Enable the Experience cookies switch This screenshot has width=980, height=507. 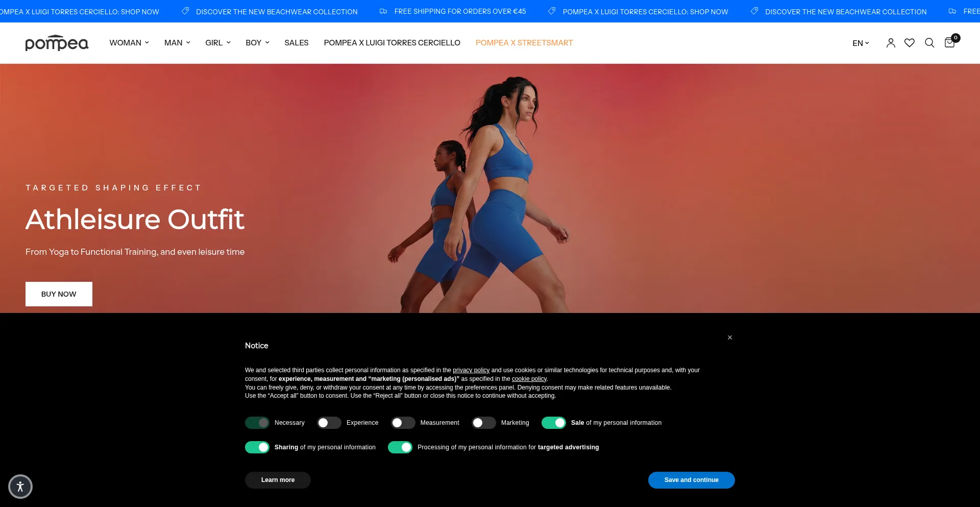[x=329, y=423]
